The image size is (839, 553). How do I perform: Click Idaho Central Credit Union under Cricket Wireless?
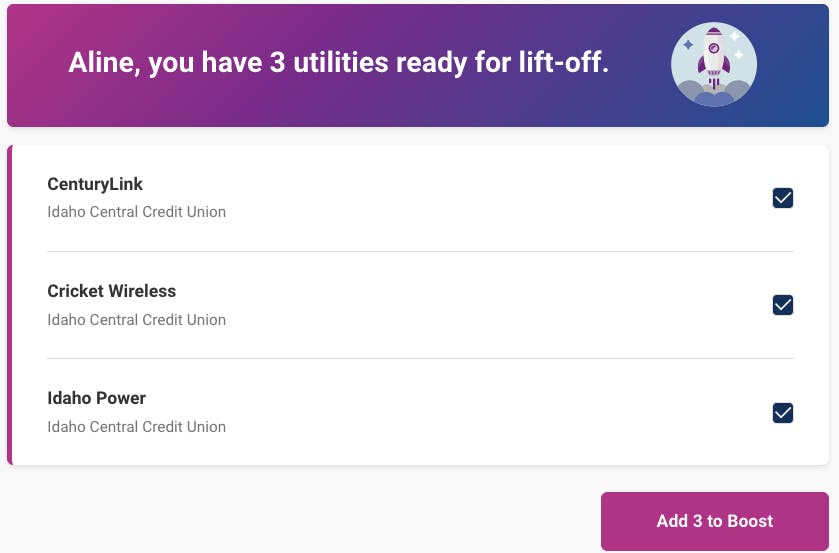point(136,320)
